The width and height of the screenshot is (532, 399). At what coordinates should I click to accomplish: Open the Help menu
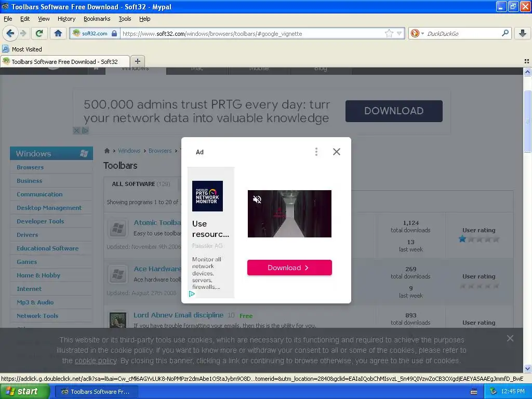click(x=144, y=19)
